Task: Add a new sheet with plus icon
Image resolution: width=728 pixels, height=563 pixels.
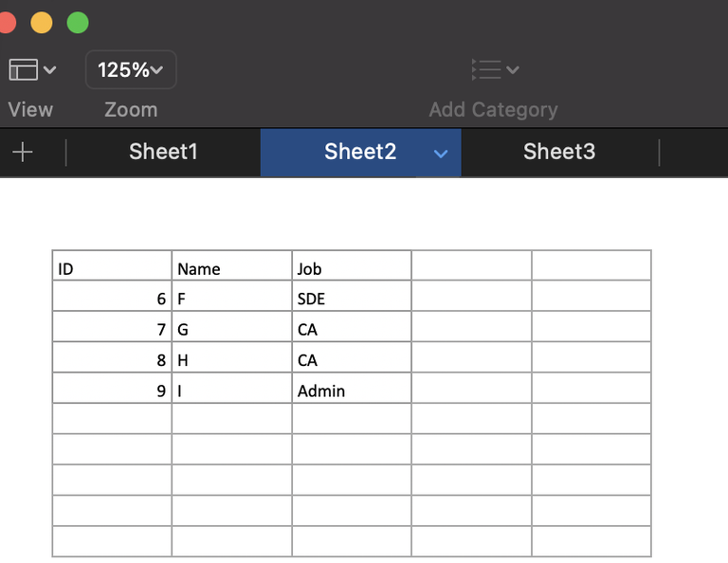Action: tap(23, 152)
